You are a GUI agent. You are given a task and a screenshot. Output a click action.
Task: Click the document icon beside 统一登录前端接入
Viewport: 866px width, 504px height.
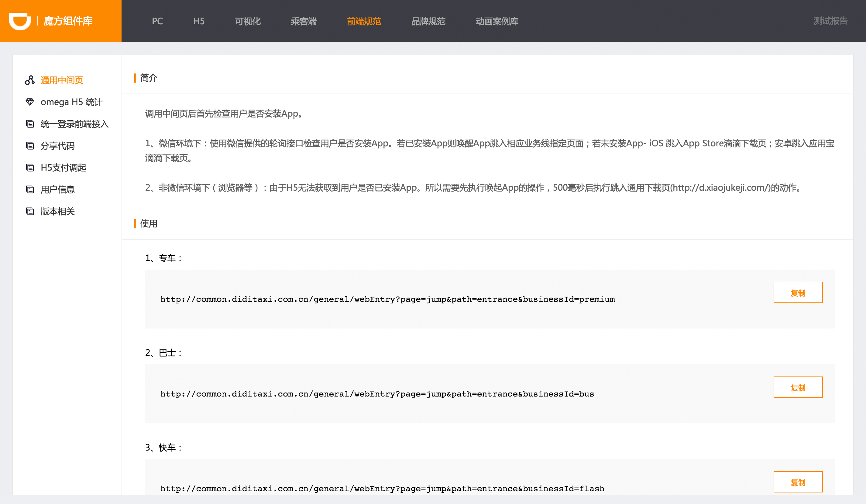[29, 124]
